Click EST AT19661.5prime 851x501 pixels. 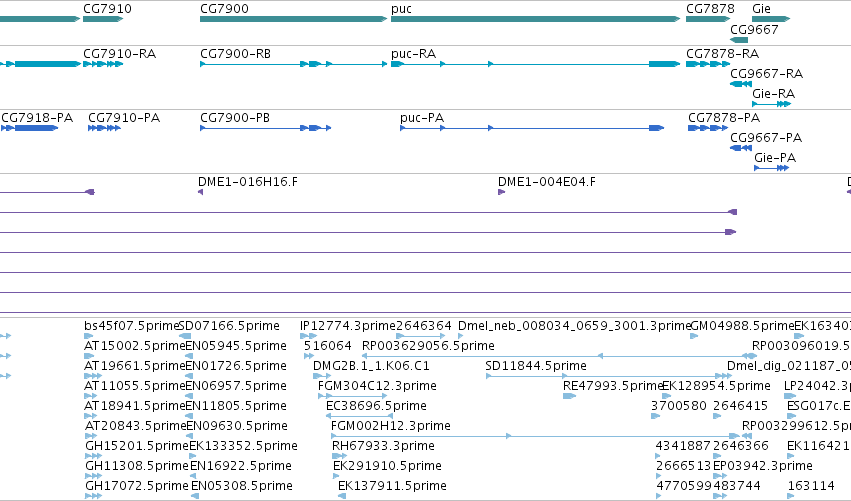[x=135, y=366]
